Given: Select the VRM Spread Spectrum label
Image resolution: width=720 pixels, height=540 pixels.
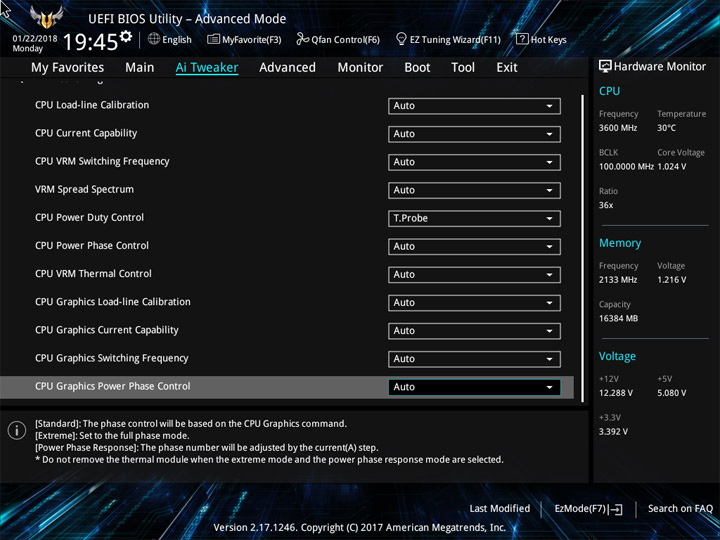Looking at the screenshot, I should pyautogui.click(x=84, y=190).
